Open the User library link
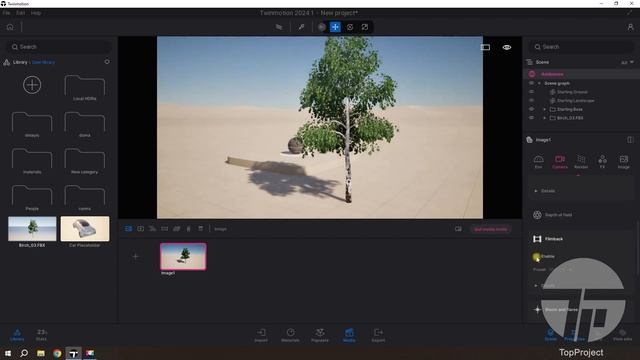The height and width of the screenshot is (360, 640). point(43,62)
